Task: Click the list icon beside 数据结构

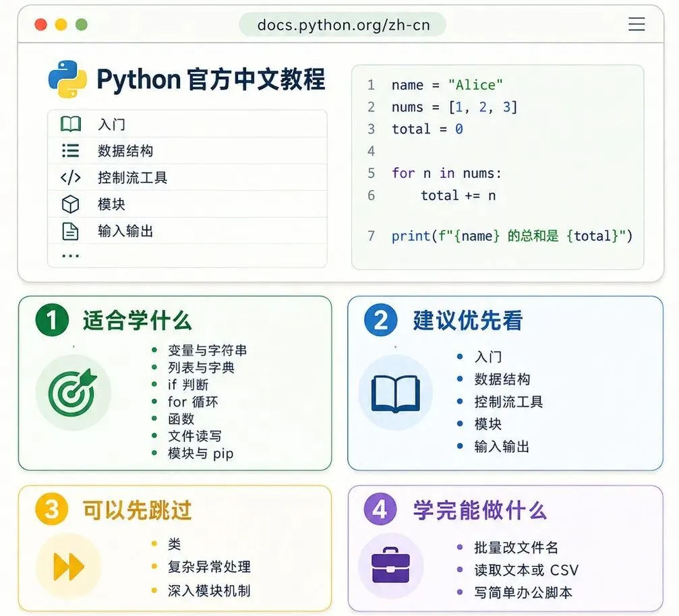Action: 71,151
